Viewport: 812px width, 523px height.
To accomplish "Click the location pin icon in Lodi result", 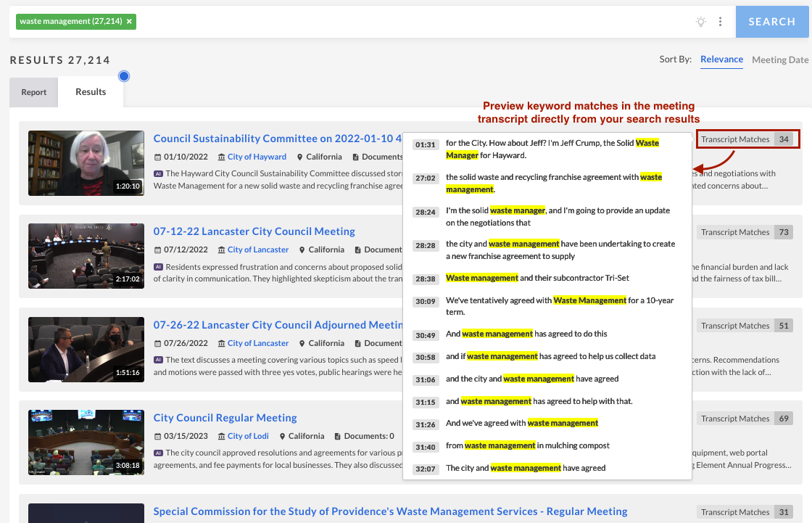I will pos(282,437).
